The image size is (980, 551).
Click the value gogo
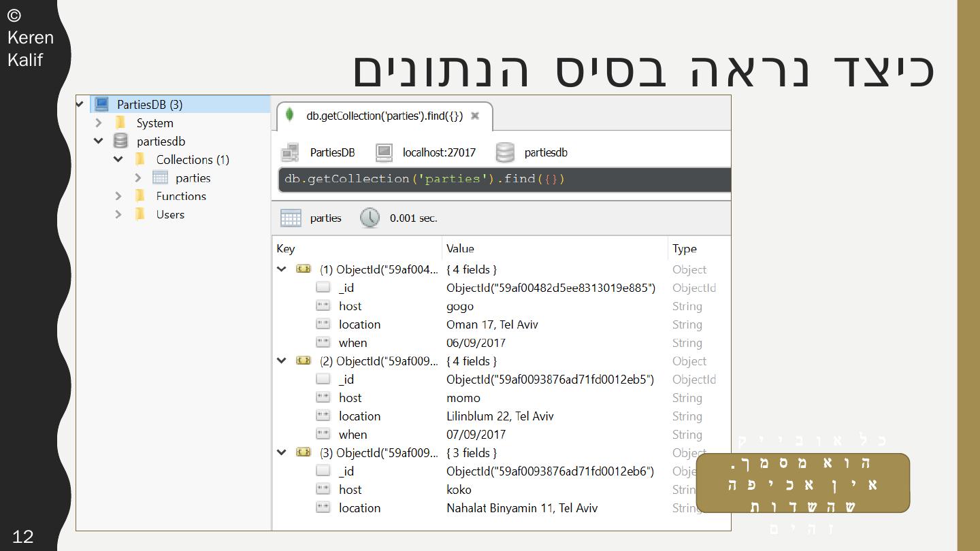click(x=460, y=306)
